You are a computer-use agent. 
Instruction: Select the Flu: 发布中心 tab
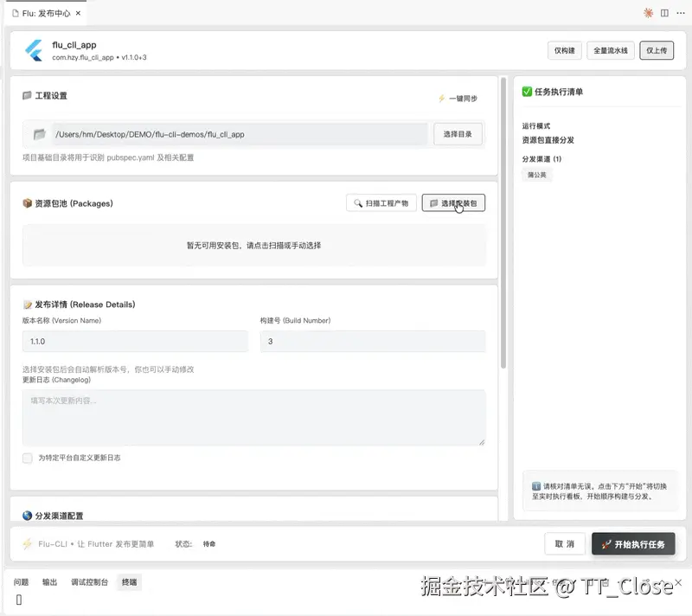(47, 13)
